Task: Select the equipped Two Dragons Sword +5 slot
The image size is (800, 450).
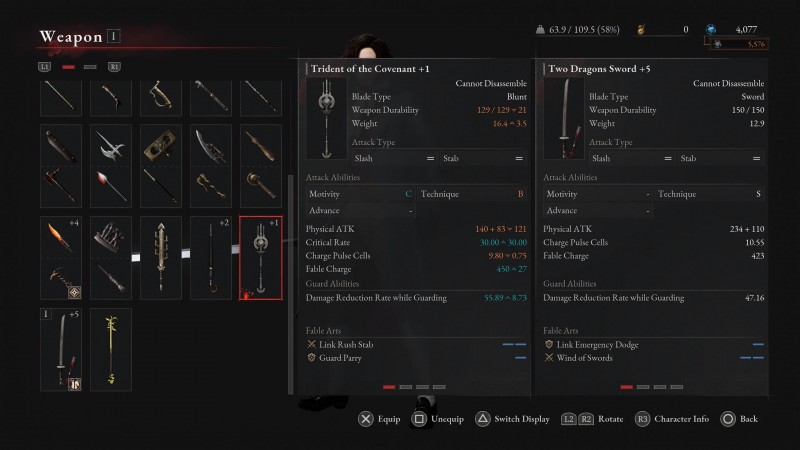Action: point(61,349)
